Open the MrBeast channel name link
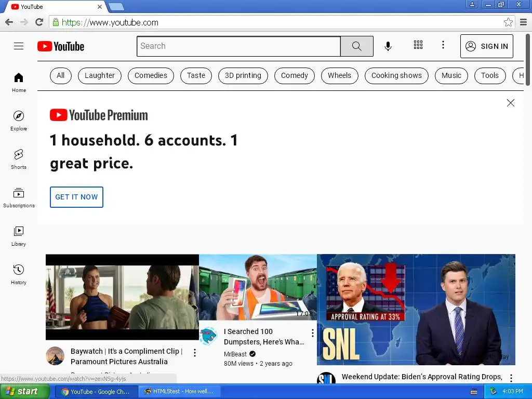 tap(235, 354)
